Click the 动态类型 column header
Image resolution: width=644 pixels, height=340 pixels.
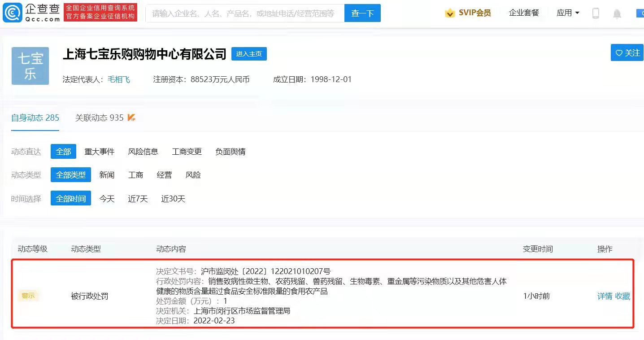(x=86, y=249)
